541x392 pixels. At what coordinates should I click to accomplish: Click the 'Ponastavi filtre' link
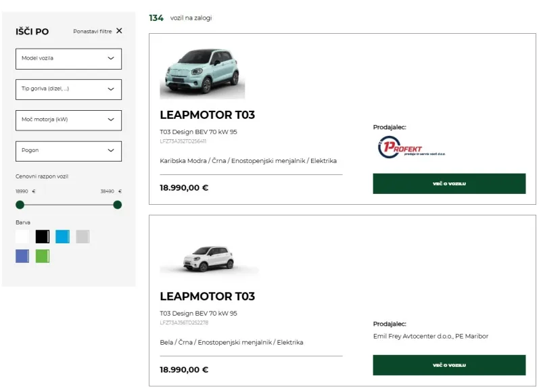tap(93, 31)
